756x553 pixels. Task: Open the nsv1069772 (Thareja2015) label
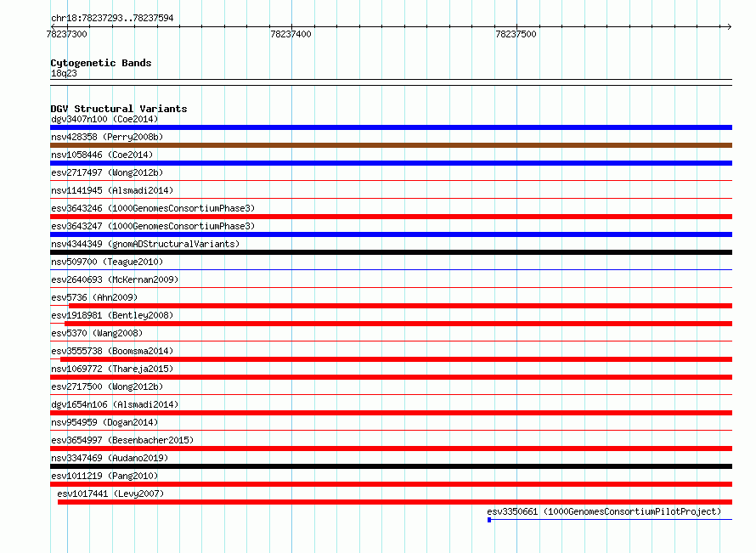pyautogui.click(x=112, y=369)
